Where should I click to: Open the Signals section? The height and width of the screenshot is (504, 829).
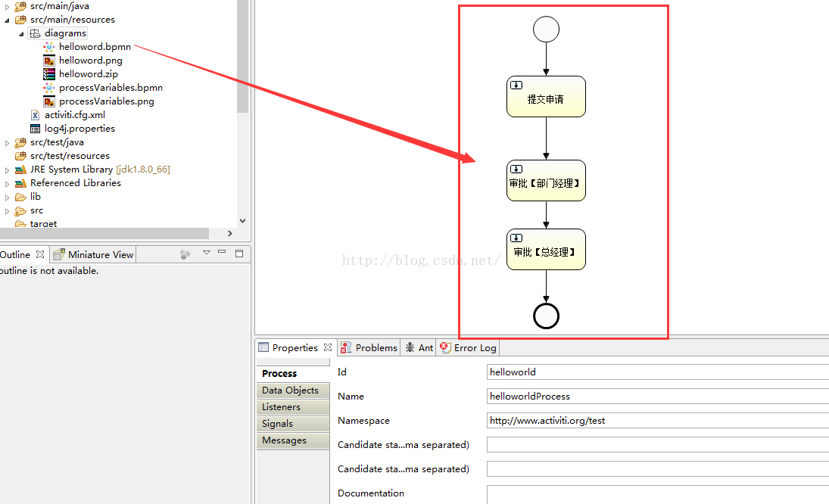tap(293, 424)
